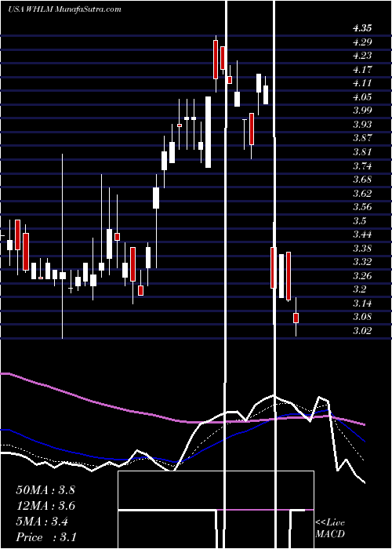Select the 4.23 price axis label
The image size is (392, 549).
(362, 56)
